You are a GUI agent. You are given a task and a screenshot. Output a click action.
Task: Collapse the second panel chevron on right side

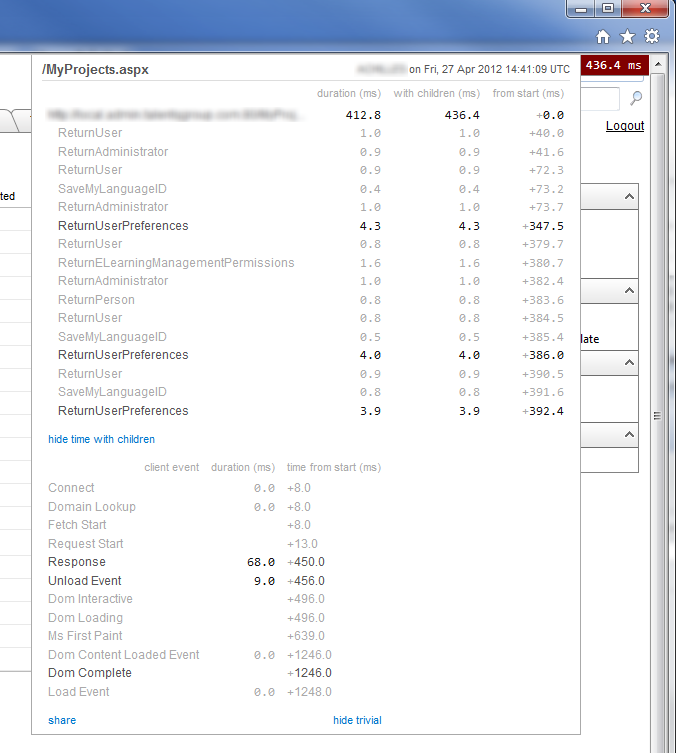click(629, 291)
